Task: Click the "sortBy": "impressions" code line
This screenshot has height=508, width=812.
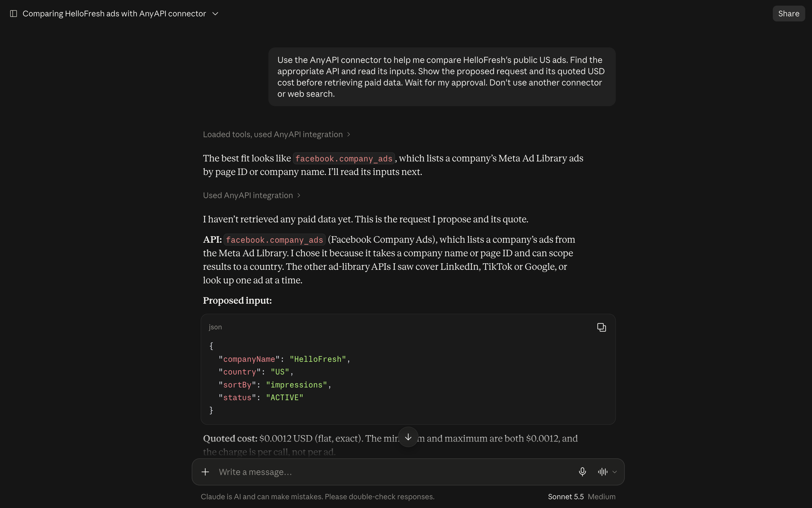Action: pyautogui.click(x=275, y=385)
